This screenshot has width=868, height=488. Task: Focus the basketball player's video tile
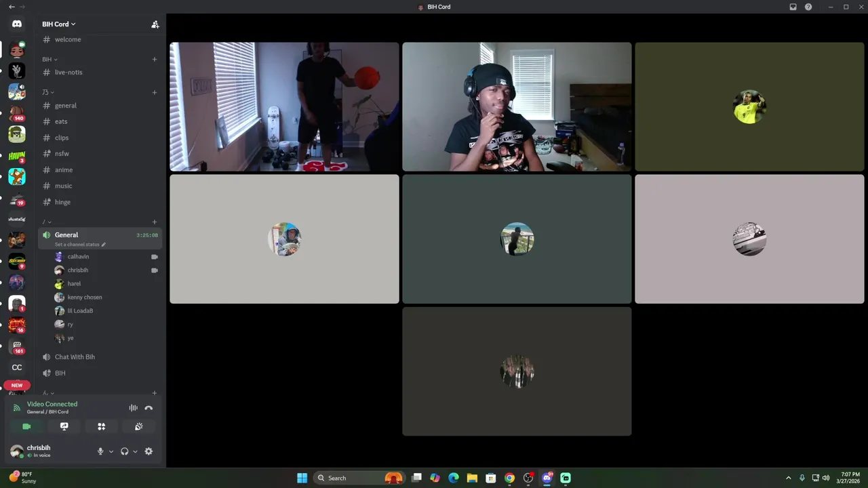[284, 106]
